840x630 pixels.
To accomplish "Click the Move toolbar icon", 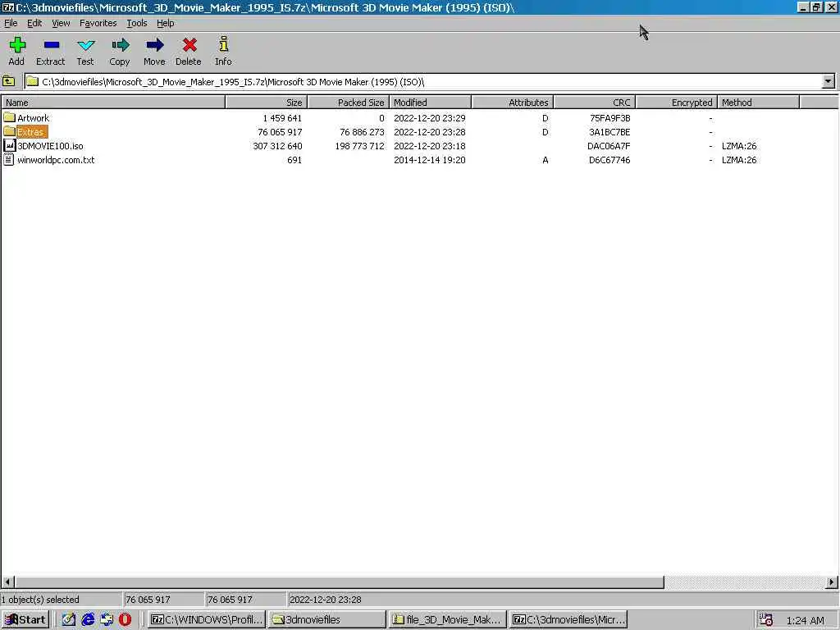I will (154, 45).
